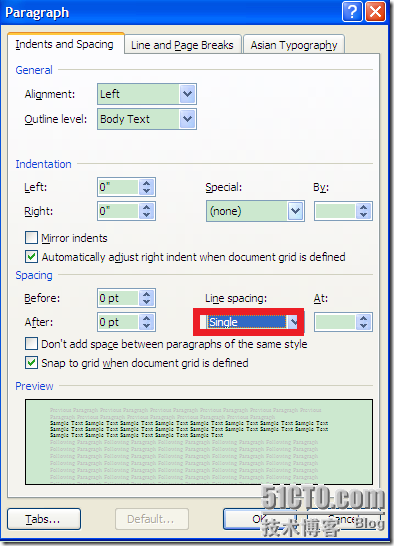Confirm with the OK button

(x=260, y=519)
